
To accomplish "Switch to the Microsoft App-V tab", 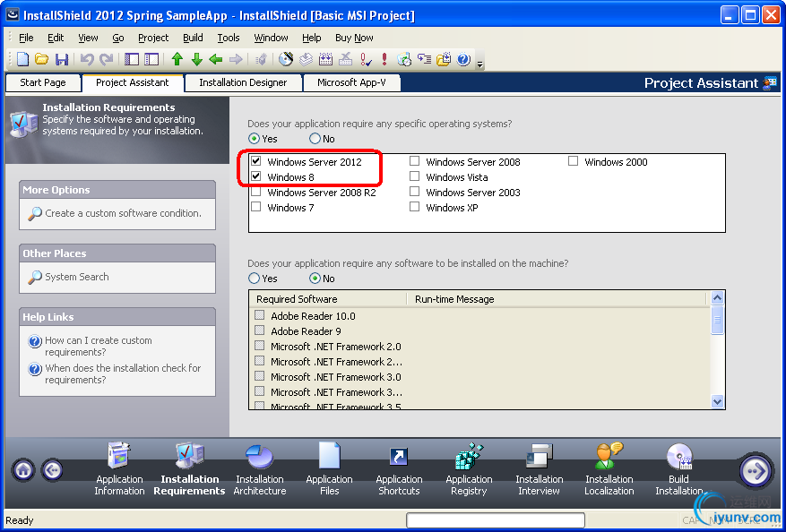I will coord(351,82).
